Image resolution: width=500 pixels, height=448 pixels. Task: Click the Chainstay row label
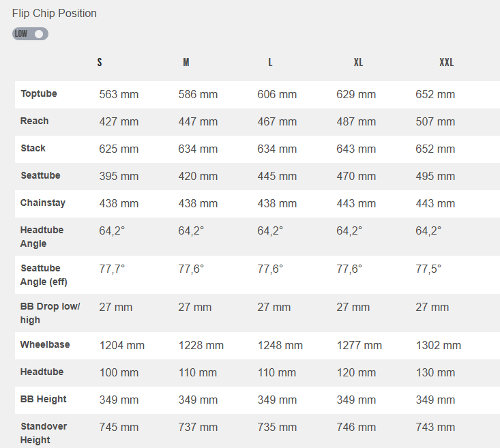pyautogui.click(x=42, y=203)
